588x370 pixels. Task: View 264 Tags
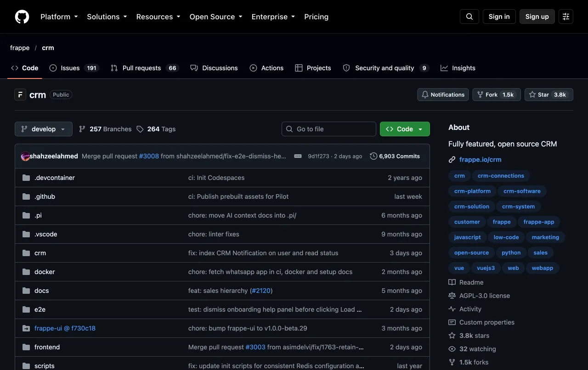pyautogui.click(x=156, y=129)
